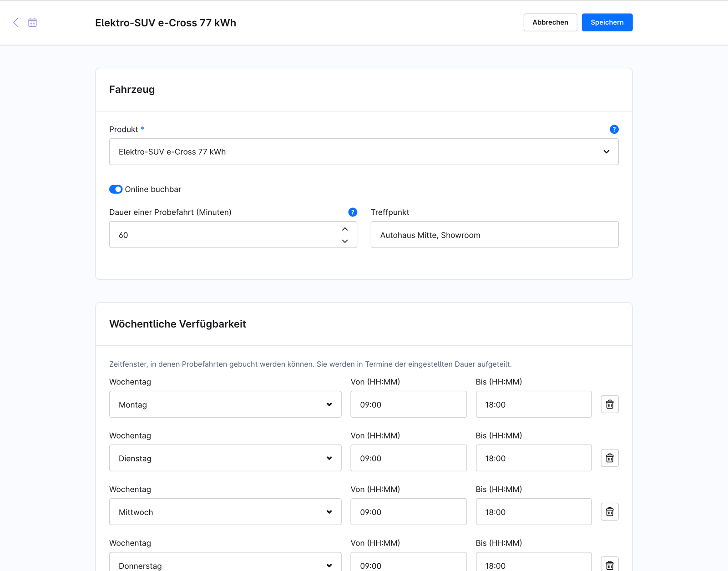728x571 pixels.
Task: Open the Mittwoch weekday dropdown
Action: (x=225, y=511)
